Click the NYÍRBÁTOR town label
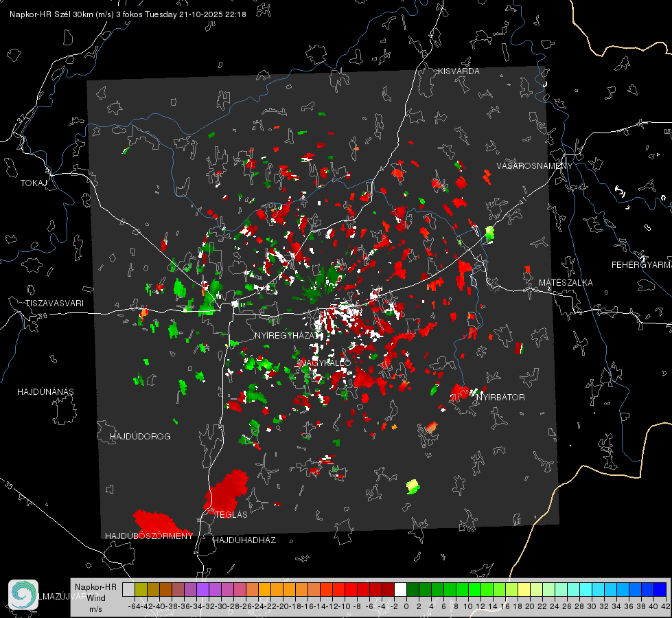Screen dimensions: 672x618 500,398
